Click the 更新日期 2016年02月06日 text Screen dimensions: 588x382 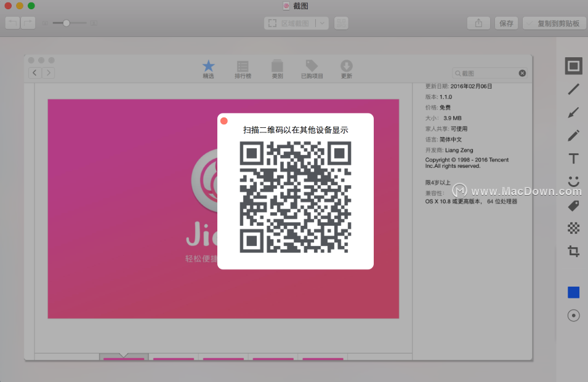458,86
